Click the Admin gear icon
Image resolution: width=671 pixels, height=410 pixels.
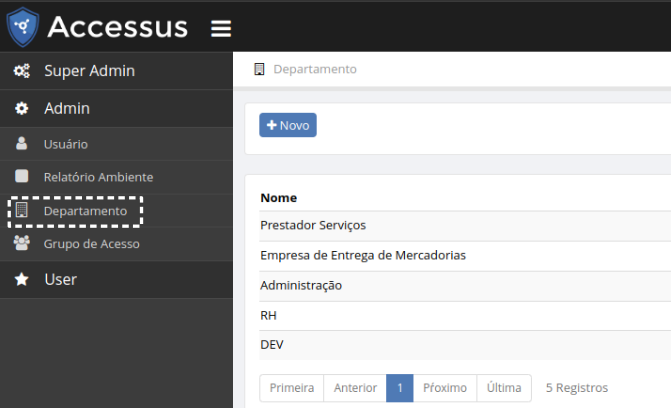tap(21, 108)
